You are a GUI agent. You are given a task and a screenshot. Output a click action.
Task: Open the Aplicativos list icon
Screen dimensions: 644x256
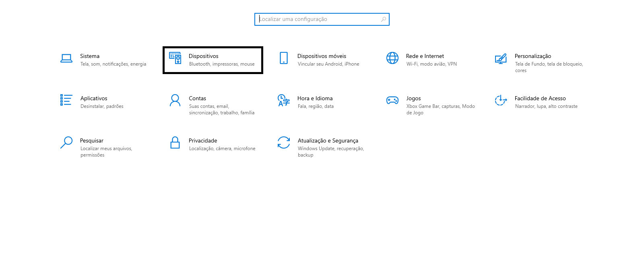pyautogui.click(x=66, y=100)
